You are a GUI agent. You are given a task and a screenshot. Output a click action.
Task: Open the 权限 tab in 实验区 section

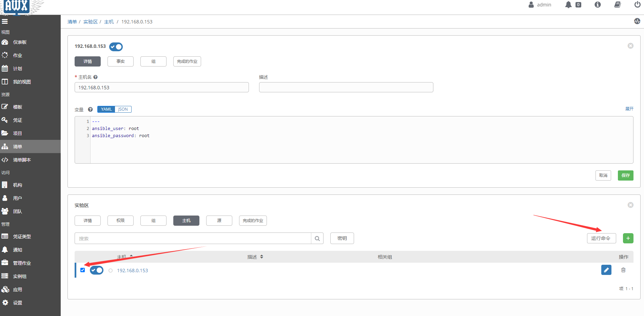coord(120,220)
